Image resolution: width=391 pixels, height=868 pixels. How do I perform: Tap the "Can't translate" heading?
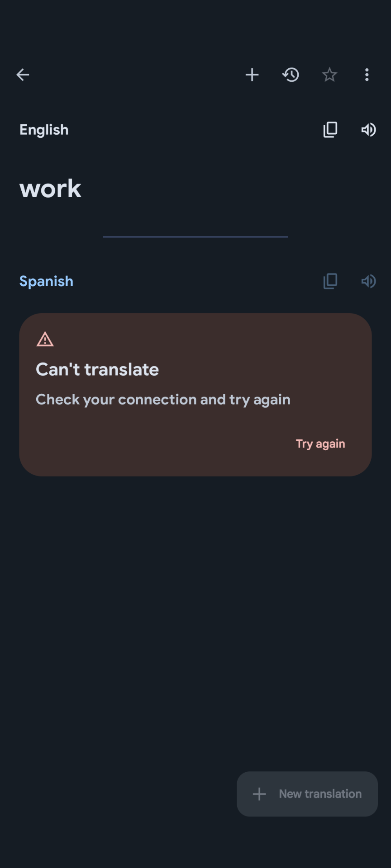(x=97, y=369)
